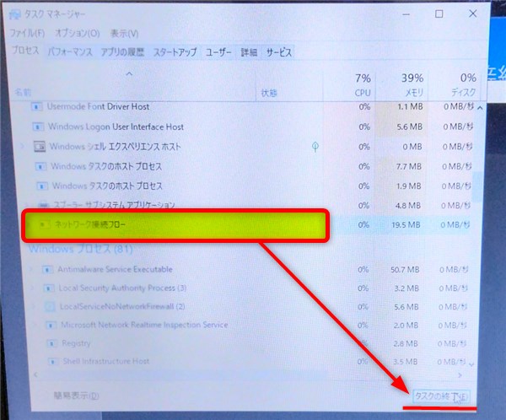Click the 簡易表示(D) link
Screen dimensions: 506x420
tap(76, 396)
